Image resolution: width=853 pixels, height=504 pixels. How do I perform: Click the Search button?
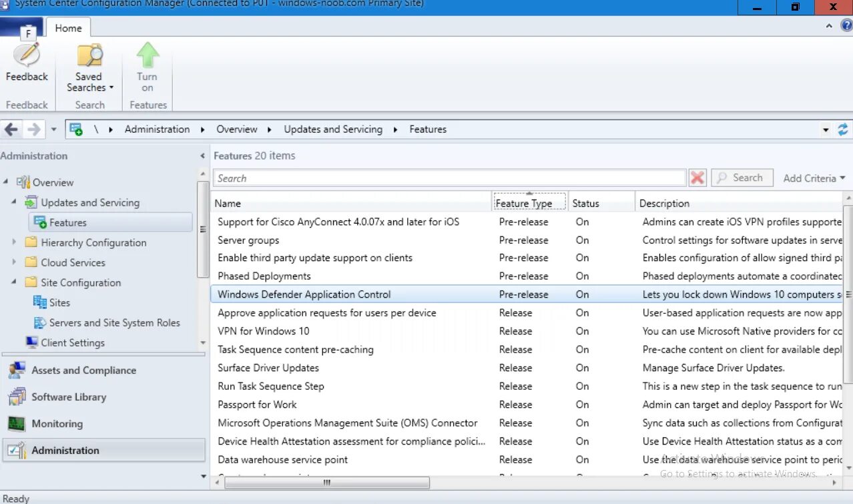click(742, 178)
